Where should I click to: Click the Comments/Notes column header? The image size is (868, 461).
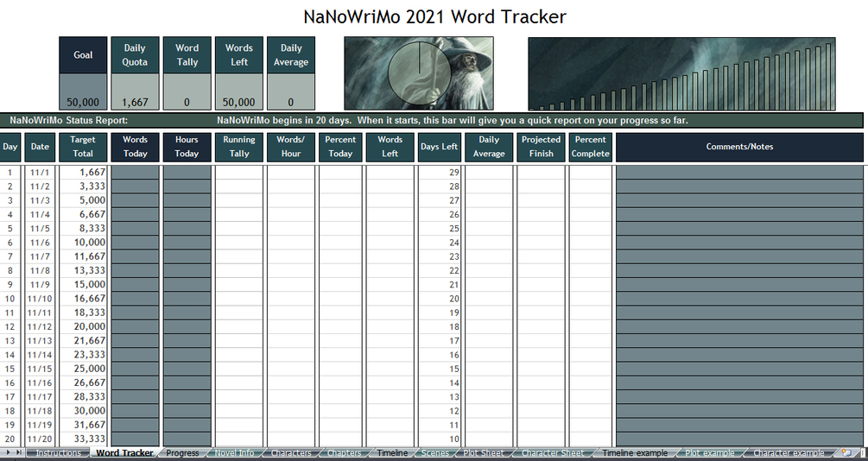739,148
